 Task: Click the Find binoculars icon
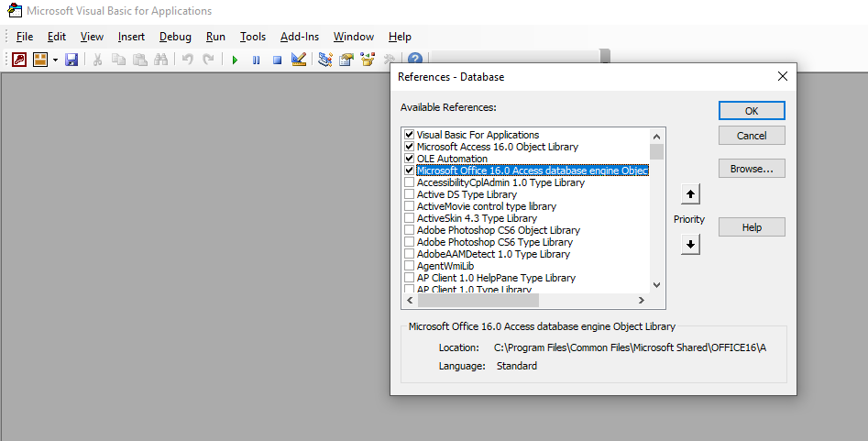[x=161, y=60]
